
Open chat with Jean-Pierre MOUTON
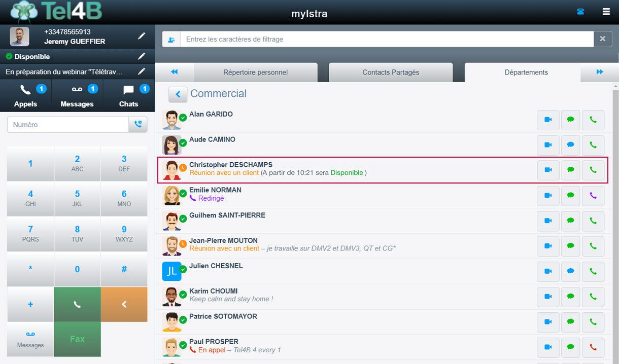click(571, 246)
